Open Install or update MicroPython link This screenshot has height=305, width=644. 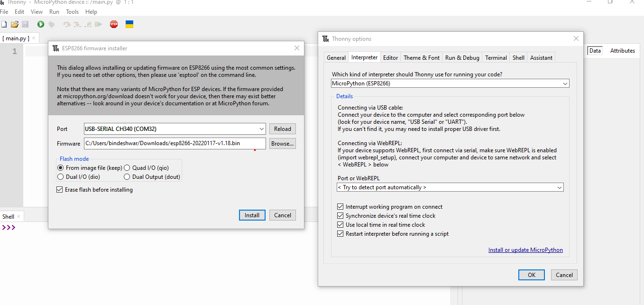click(525, 250)
